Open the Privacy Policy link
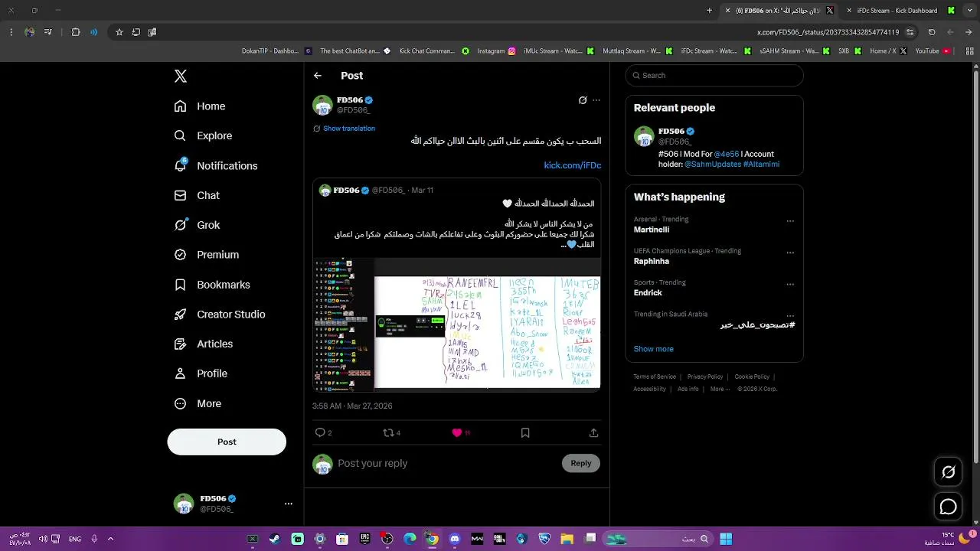This screenshot has height=551, width=980. point(705,377)
